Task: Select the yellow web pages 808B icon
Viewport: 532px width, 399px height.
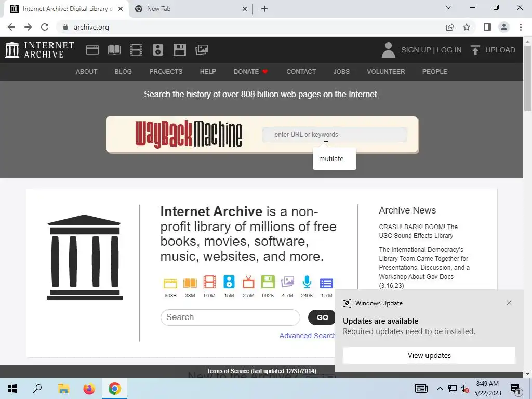Action: 170,283
